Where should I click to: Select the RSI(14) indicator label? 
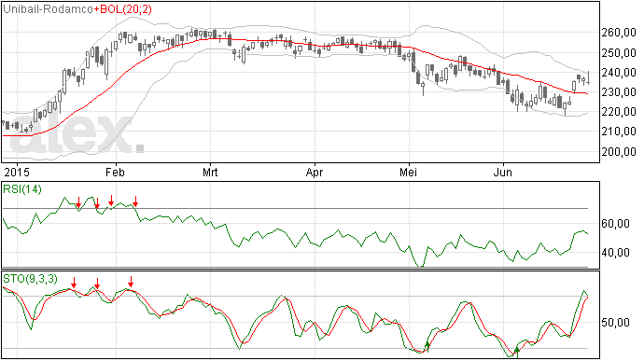(22, 189)
